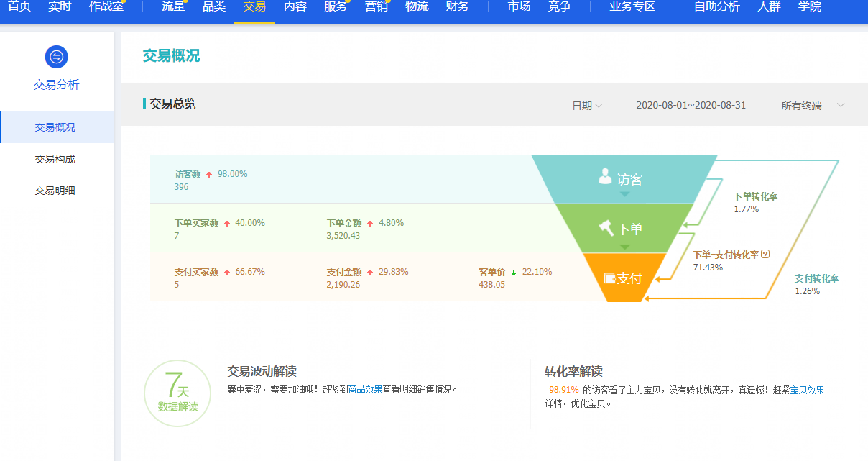Click the wallet icon in 支付 funnel stage
Image resolution: width=868 pixels, height=461 pixels.
609,278
